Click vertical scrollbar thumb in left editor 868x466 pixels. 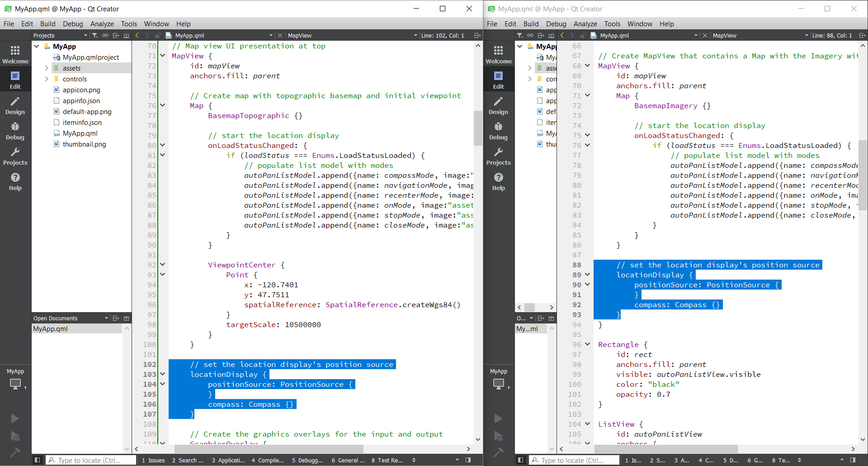pos(478,128)
